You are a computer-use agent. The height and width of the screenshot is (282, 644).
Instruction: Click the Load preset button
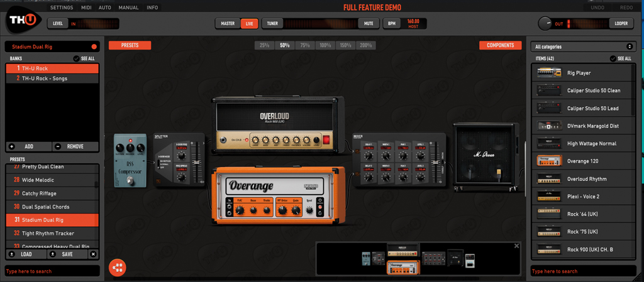pos(26,254)
